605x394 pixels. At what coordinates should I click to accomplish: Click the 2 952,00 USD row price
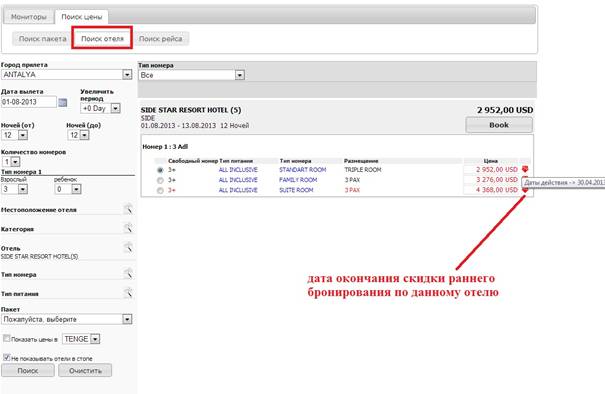(497, 169)
